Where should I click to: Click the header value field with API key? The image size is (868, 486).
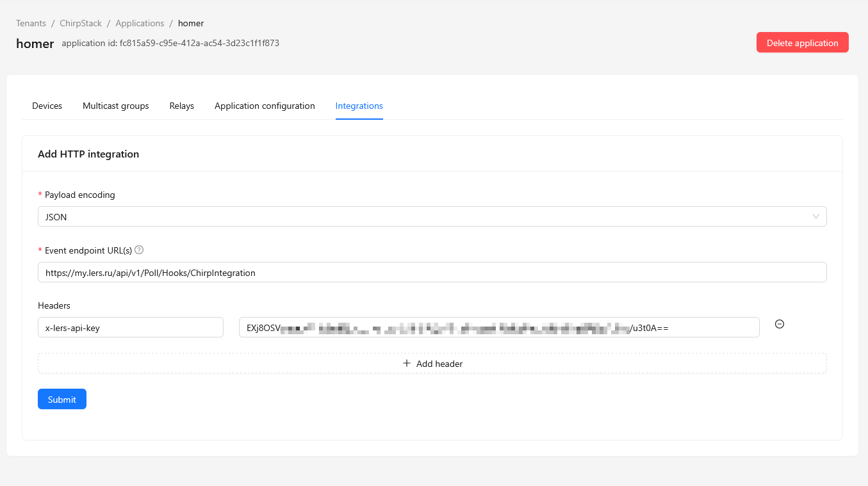point(498,327)
